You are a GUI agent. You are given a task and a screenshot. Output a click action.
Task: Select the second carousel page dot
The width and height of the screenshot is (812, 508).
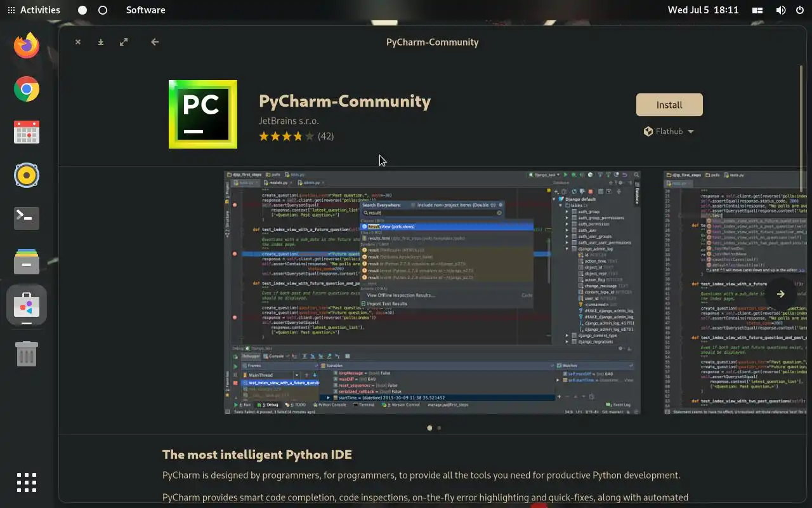pyautogui.click(x=439, y=428)
